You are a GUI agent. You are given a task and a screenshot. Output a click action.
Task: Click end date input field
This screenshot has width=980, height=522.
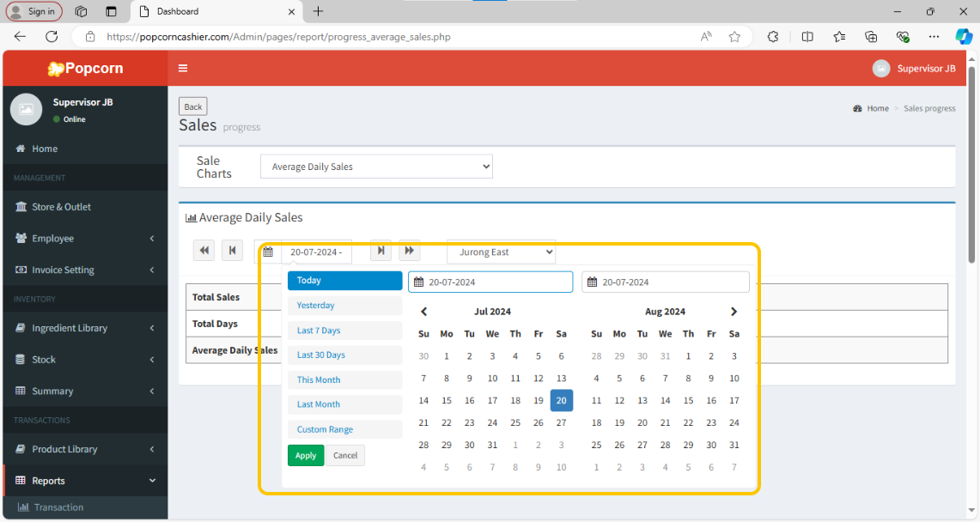coord(666,282)
